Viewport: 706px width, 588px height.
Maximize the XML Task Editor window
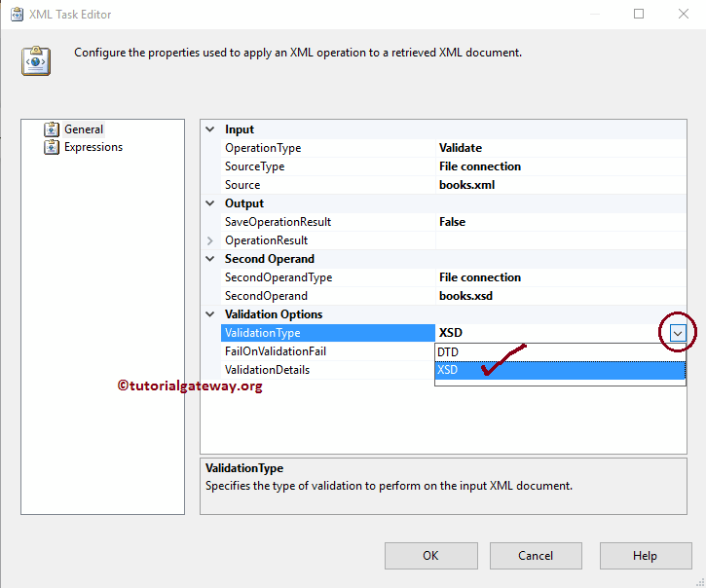click(x=639, y=14)
